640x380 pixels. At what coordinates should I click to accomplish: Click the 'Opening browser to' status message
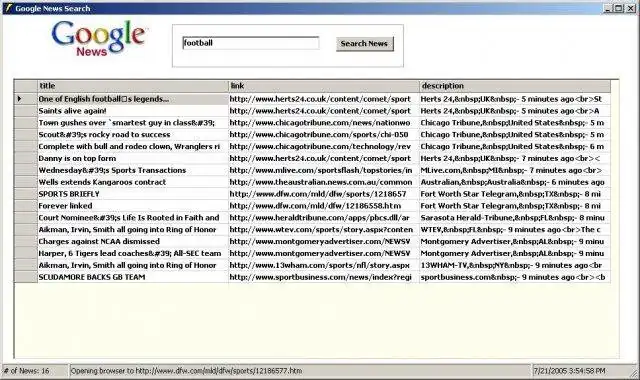point(300,371)
